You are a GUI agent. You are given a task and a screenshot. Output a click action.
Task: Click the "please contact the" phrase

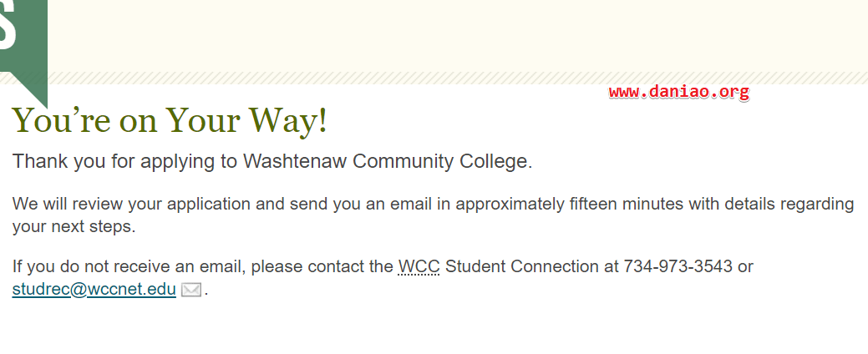(322, 266)
